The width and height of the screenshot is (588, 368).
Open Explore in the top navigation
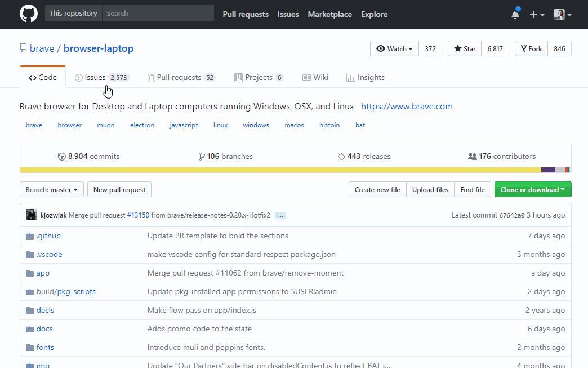point(374,14)
